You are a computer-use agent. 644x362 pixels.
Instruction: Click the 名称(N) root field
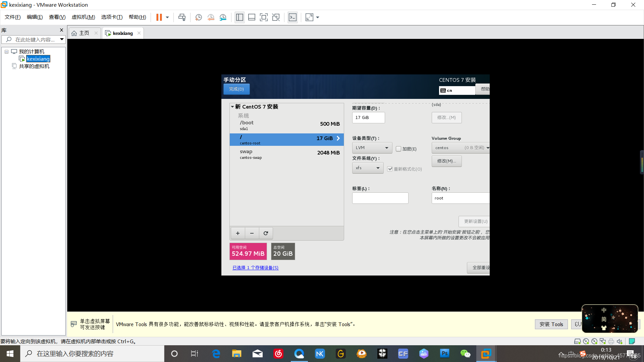461,198
